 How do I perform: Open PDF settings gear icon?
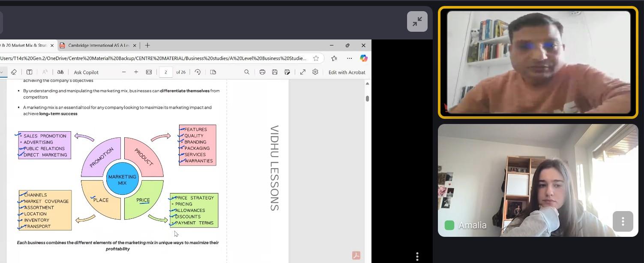coord(315,72)
